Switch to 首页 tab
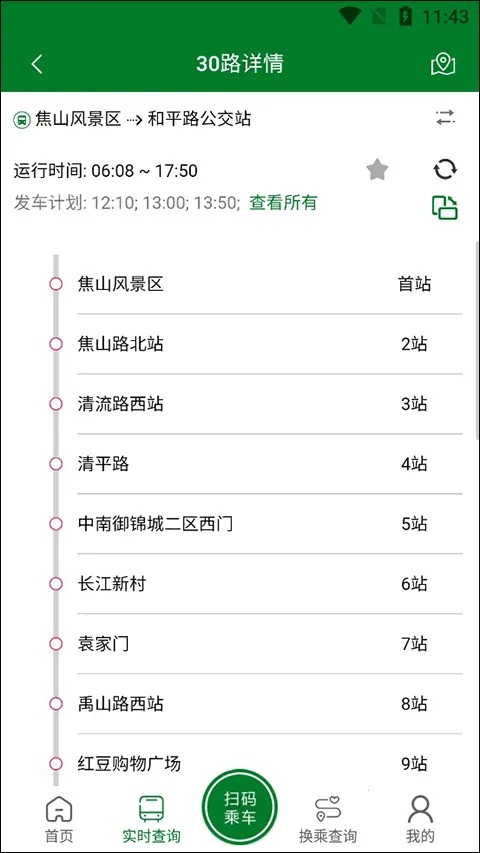This screenshot has width=480, height=853. click(x=59, y=820)
